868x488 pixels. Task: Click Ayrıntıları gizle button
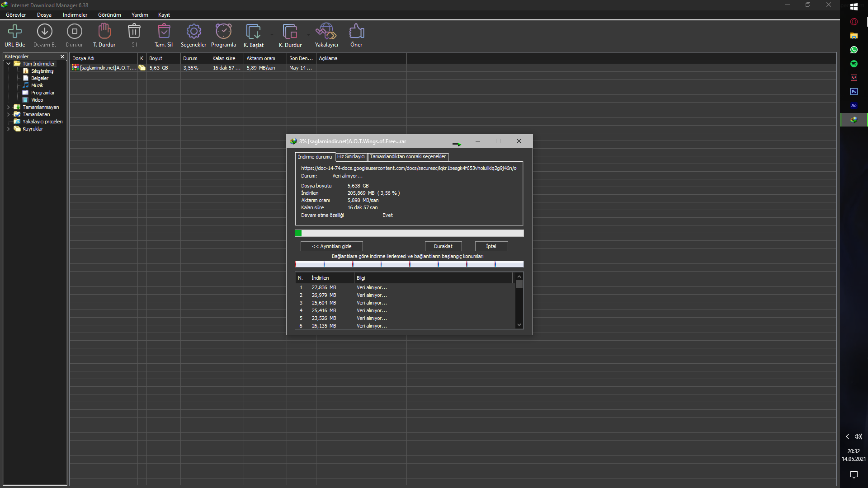331,246
